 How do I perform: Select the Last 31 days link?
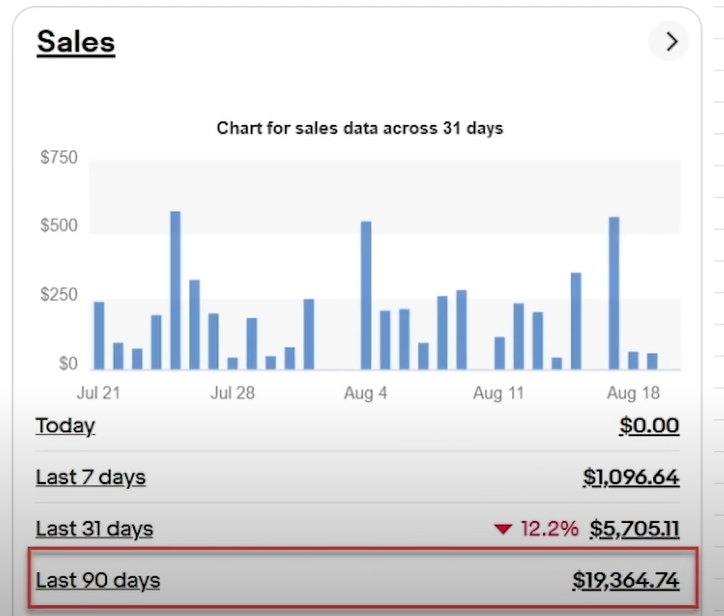94,529
